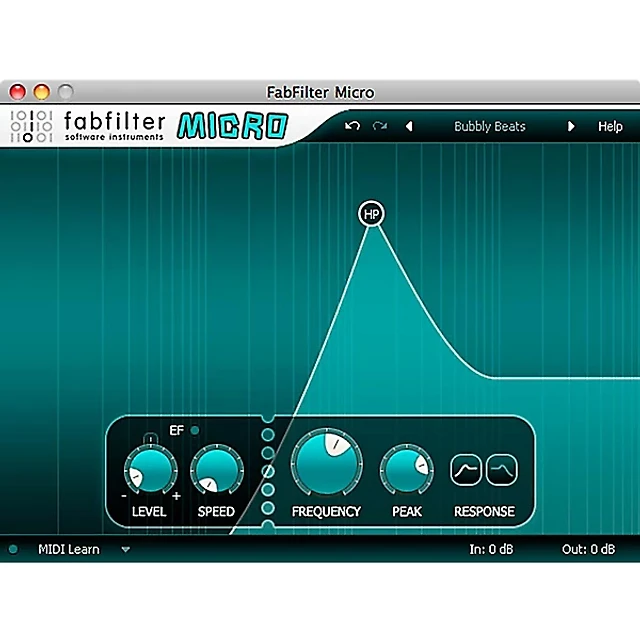Open the MIDI Learn dropdown arrow
The image size is (640, 640).
(125, 549)
